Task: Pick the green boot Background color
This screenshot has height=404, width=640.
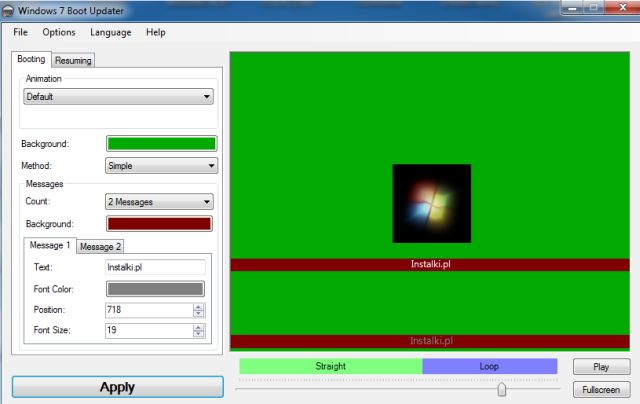Action: 161,144
